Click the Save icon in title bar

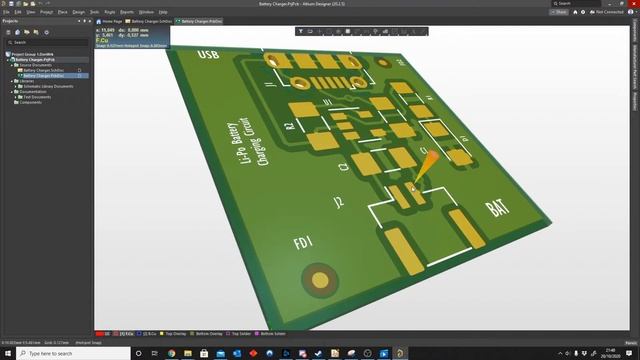pyautogui.click(x=11, y=4)
